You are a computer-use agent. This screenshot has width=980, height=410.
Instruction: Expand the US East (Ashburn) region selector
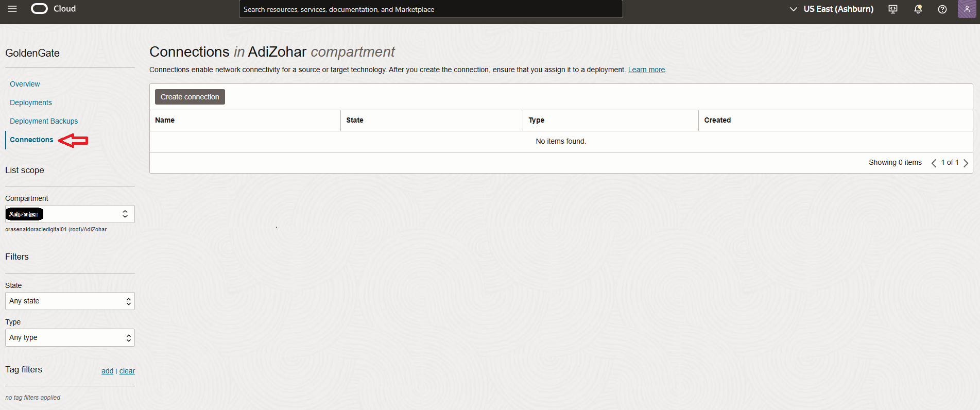[x=831, y=9]
